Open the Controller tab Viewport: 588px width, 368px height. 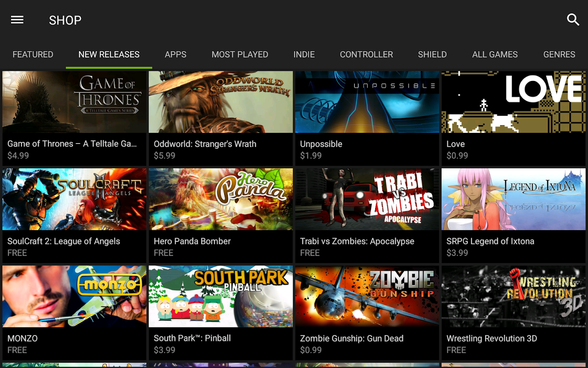coord(366,54)
